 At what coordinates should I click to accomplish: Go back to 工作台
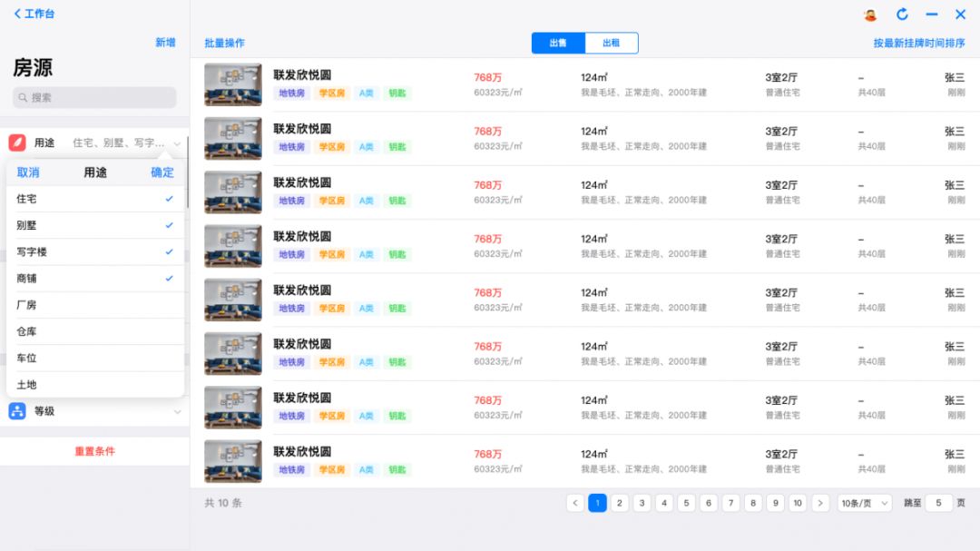coord(34,14)
